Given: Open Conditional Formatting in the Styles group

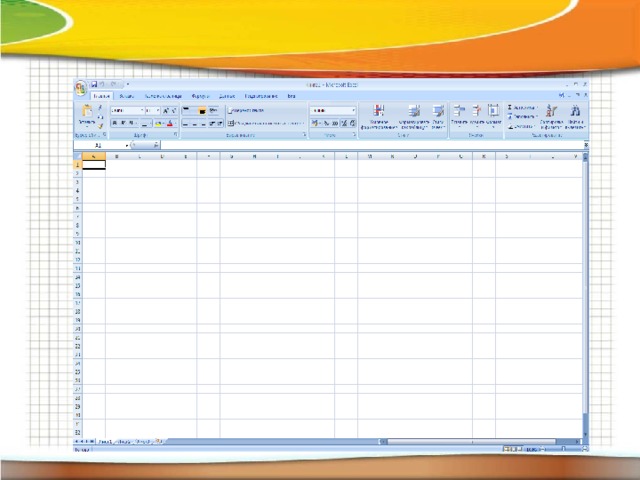Looking at the screenshot, I should click(379, 113).
